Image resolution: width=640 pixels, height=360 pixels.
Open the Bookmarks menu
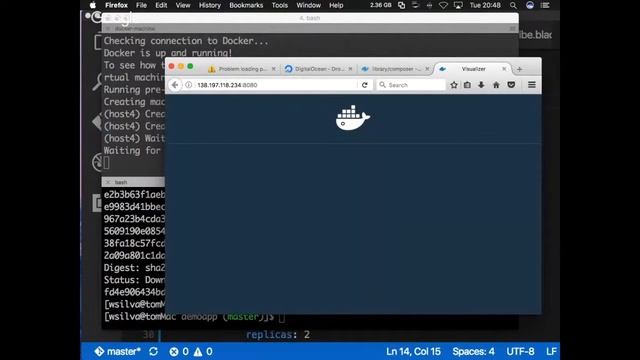coord(246,5)
